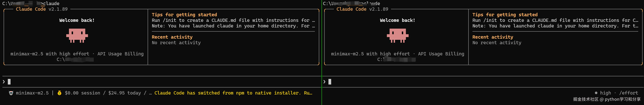The width and height of the screenshot is (644, 105).
Task: Click left pane's Tips for getting started heading
Action: coord(184,15)
